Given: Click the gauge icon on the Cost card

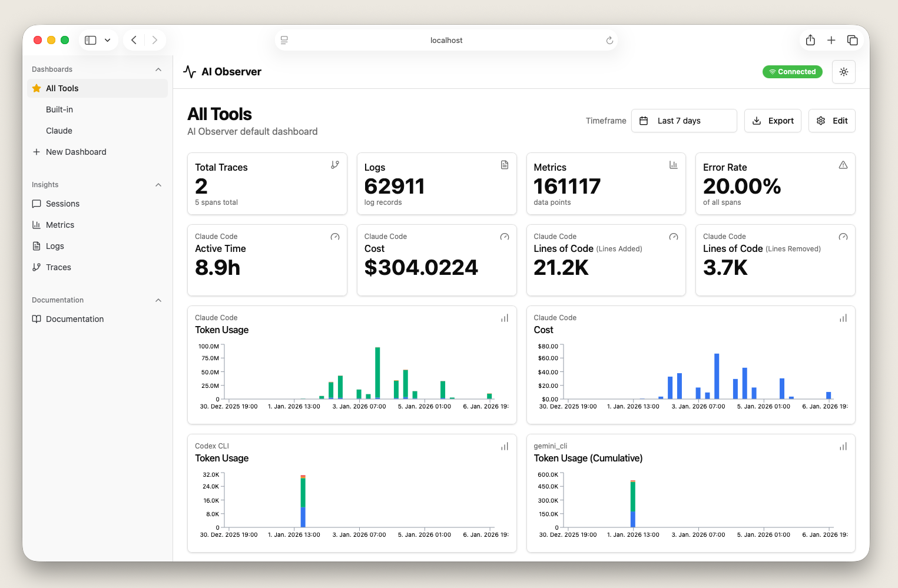Looking at the screenshot, I should coord(504,237).
